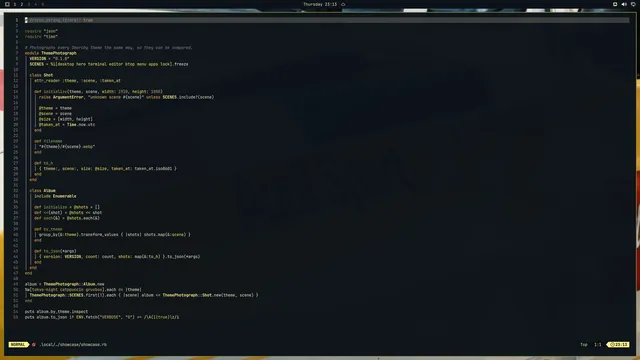
Task: Click the frozen_string_literal comment on line 1
Action: [x=59, y=20]
